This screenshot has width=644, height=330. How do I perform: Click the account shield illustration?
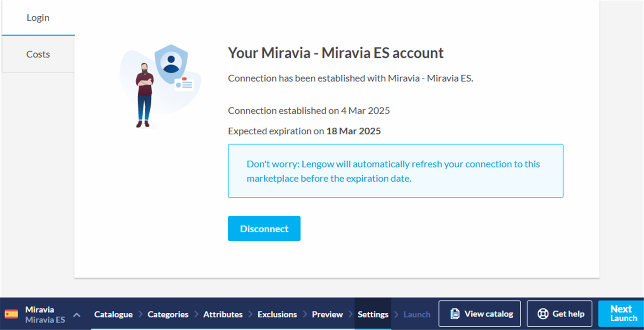[171, 63]
